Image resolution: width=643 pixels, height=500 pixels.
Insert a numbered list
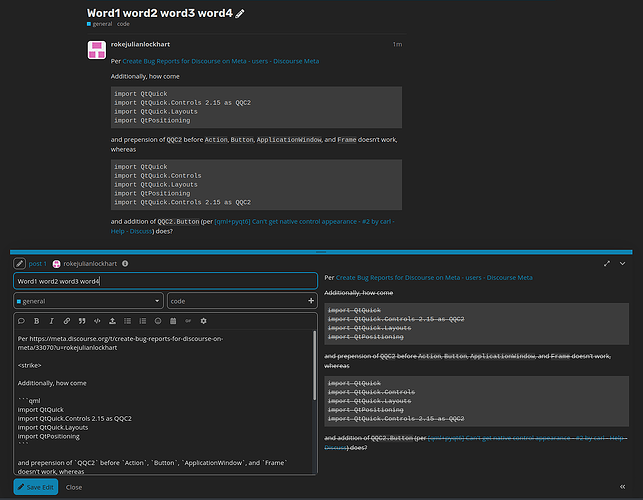[x=143, y=321]
